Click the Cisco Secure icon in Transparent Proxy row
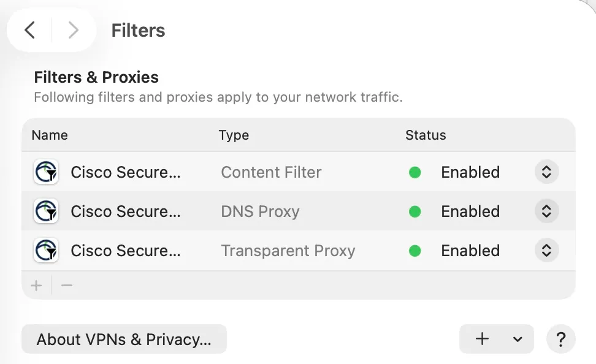This screenshot has height=364, width=596. coord(45,251)
